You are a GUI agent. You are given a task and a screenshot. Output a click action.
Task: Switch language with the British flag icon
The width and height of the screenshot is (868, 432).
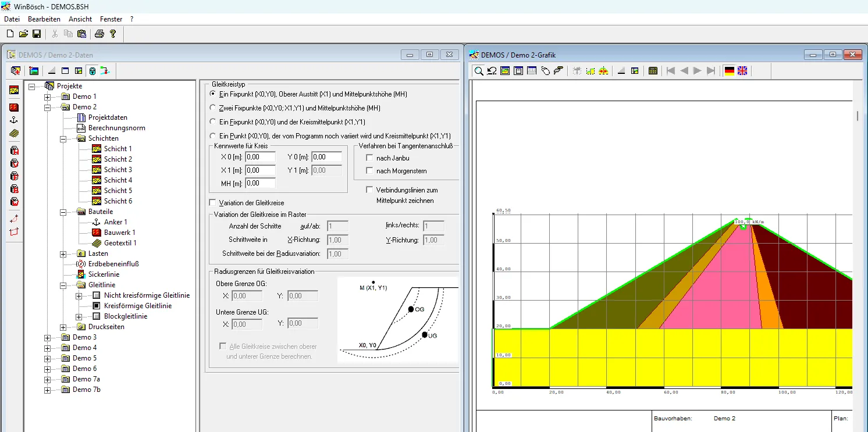pyautogui.click(x=742, y=71)
